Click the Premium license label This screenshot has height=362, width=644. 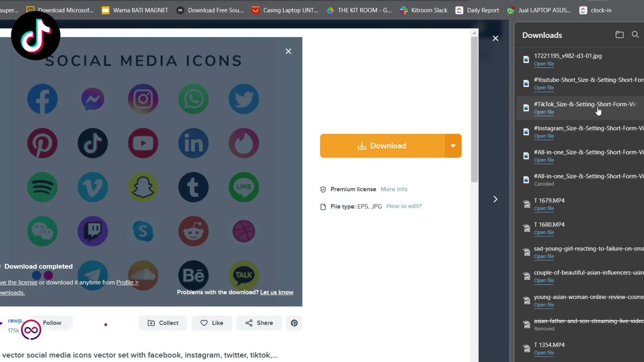pyautogui.click(x=353, y=189)
